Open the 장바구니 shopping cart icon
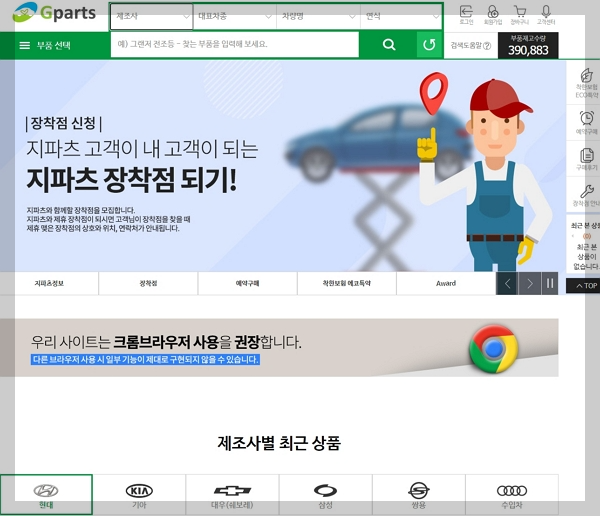Viewport: 600px width, 516px height. [x=520, y=15]
